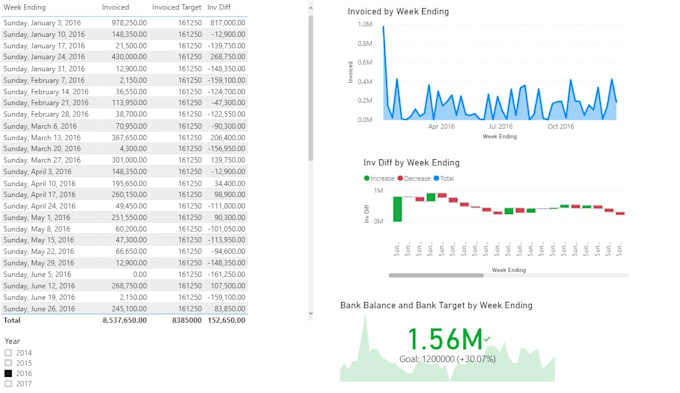Select the Sunday, January 3, 2016 row

(124, 23)
